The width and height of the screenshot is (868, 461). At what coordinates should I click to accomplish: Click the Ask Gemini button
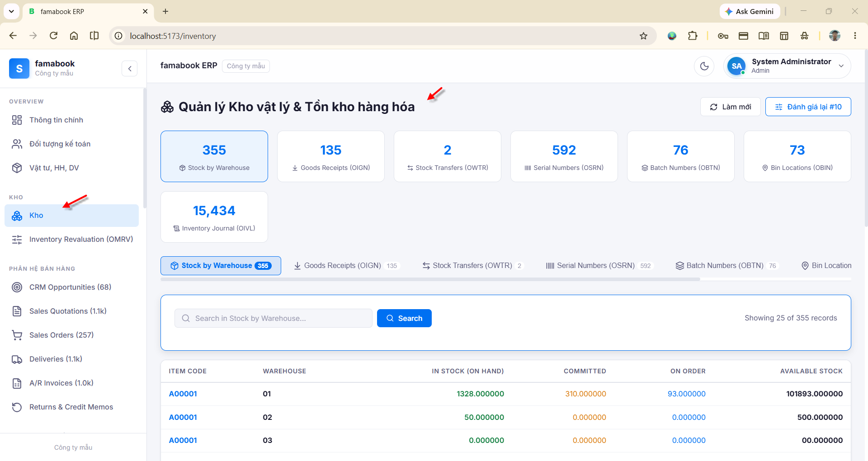click(x=750, y=11)
